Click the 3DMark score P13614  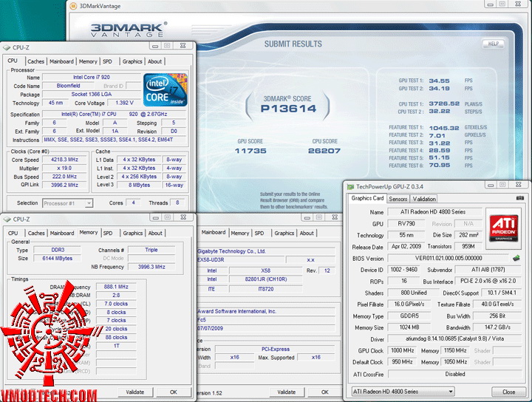pos(288,109)
